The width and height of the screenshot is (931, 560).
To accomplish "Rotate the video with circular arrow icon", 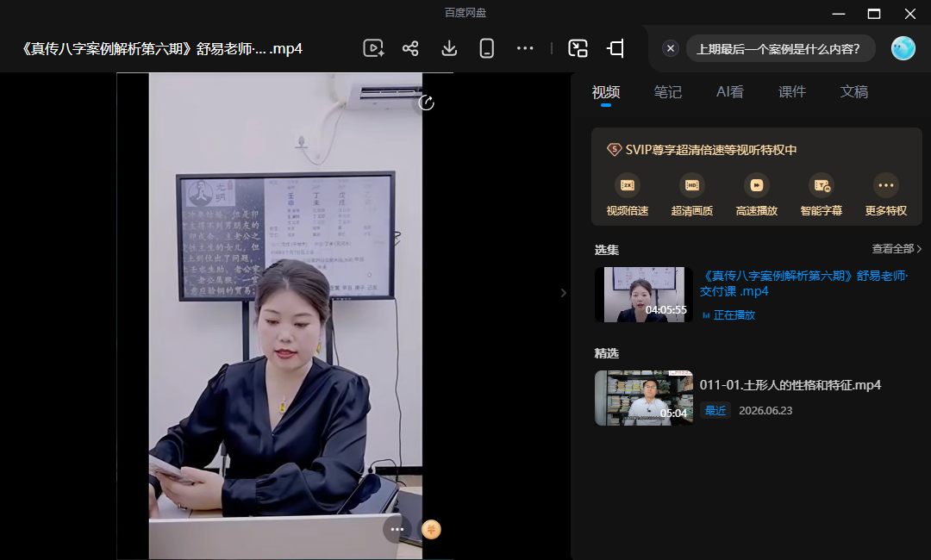I will [427, 103].
